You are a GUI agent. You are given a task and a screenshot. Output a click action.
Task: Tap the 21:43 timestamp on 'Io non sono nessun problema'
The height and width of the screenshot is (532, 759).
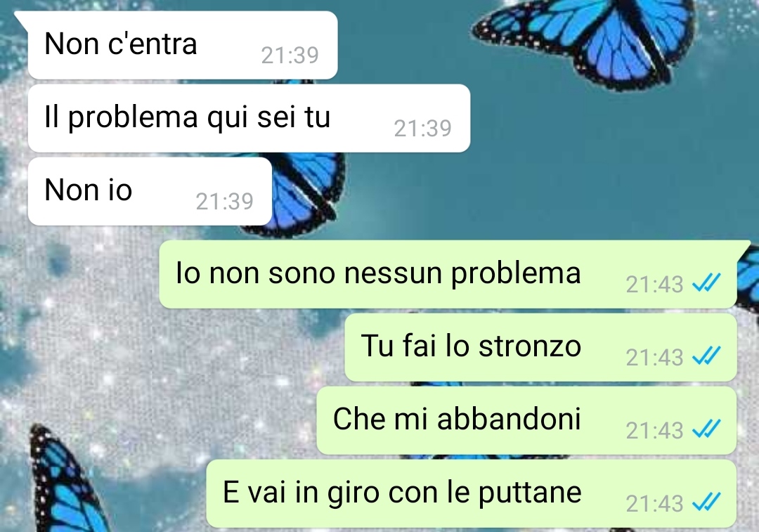654,284
